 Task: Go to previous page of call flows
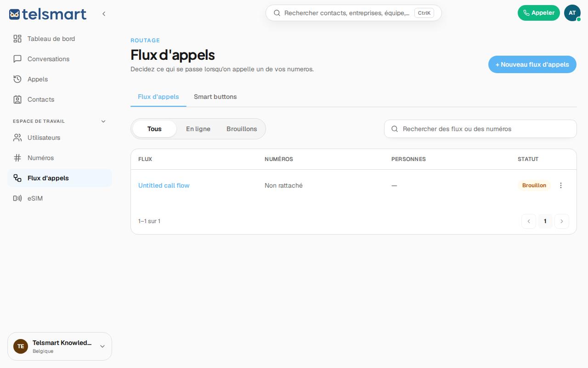click(529, 221)
